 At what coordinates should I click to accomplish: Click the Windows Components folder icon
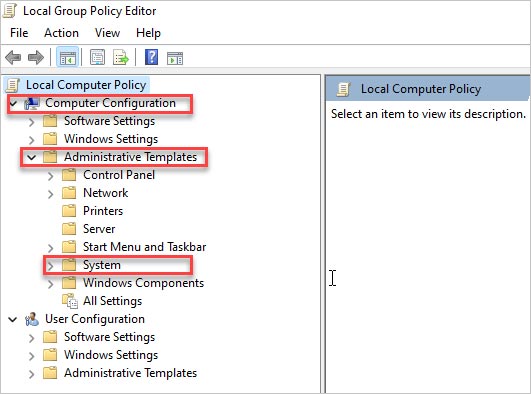click(69, 283)
